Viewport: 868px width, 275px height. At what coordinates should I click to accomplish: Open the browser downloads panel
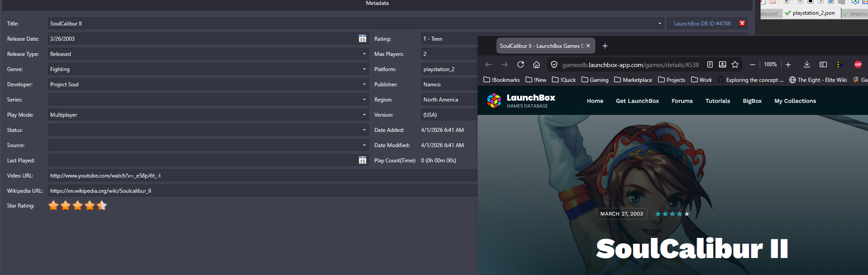(807, 65)
